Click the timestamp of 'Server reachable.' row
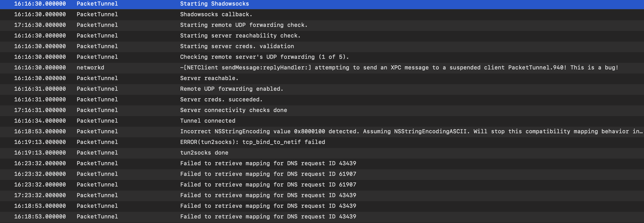 40,78
